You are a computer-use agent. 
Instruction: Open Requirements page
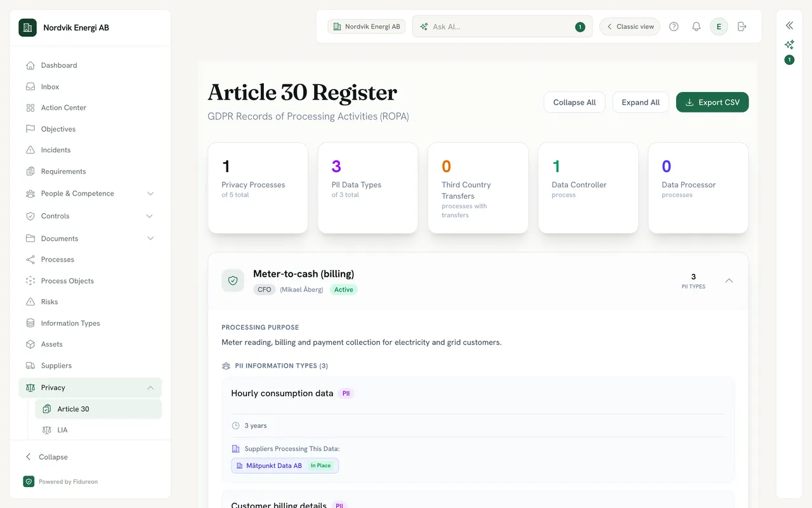90,171
